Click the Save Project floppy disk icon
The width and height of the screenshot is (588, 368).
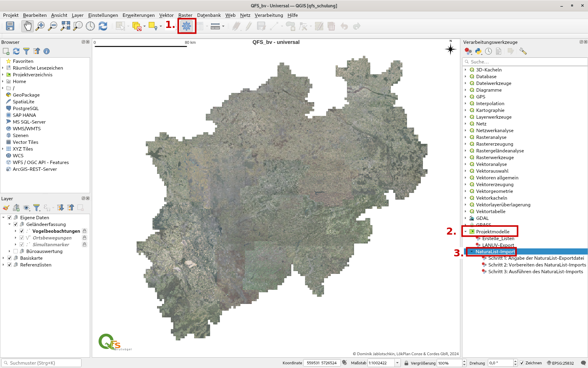pos(10,26)
